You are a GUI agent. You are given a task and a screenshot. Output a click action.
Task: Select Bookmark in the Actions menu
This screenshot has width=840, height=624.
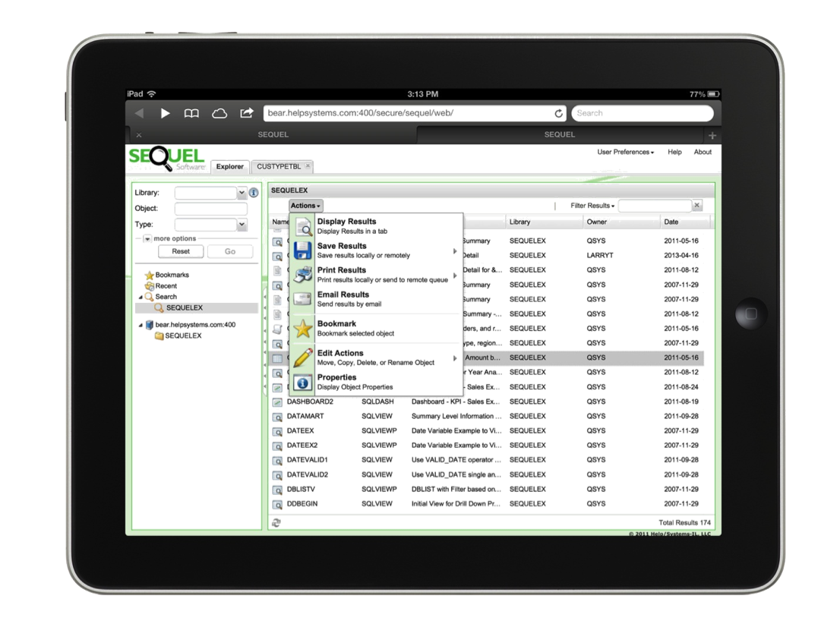click(377, 329)
